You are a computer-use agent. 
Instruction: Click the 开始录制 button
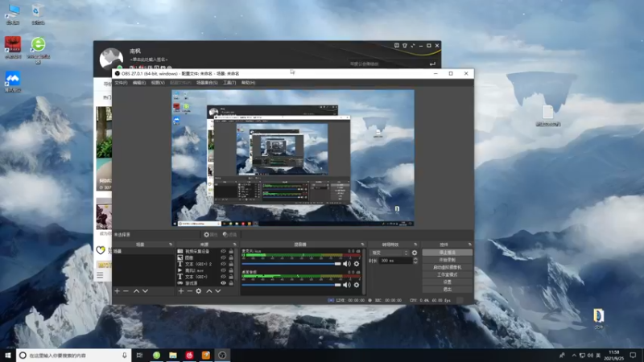(x=446, y=260)
